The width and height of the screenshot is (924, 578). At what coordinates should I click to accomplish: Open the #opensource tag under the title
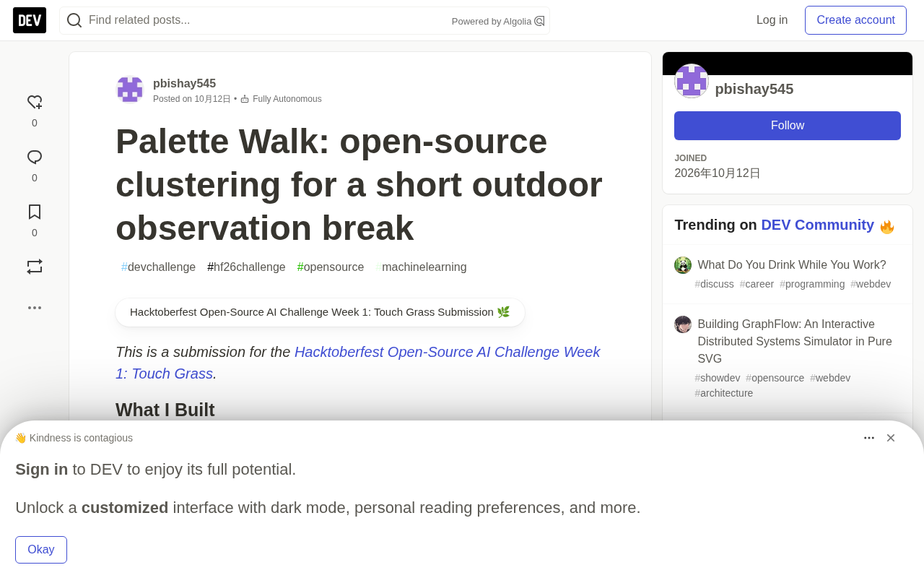(x=331, y=267)
